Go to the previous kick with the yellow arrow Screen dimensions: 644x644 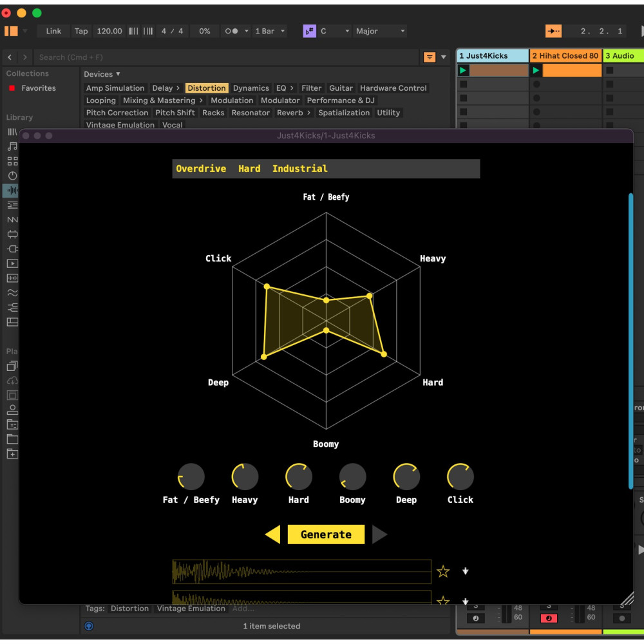pyautogui.click(x=272, y=535)
